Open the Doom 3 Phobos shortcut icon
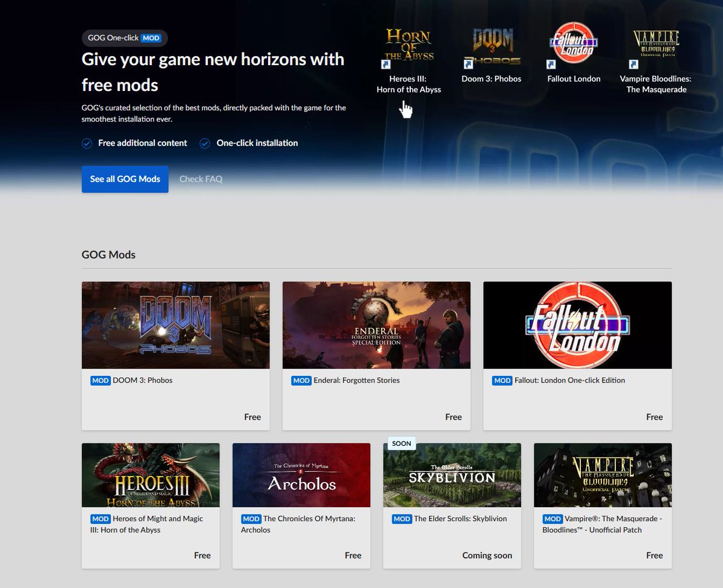This screenshot has width=723, height=588. 491,47
